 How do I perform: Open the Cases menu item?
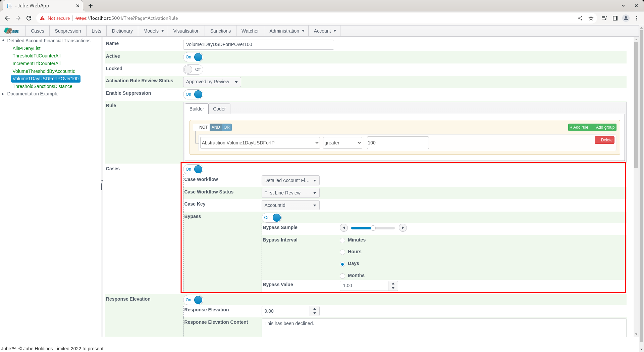(38, 31)
